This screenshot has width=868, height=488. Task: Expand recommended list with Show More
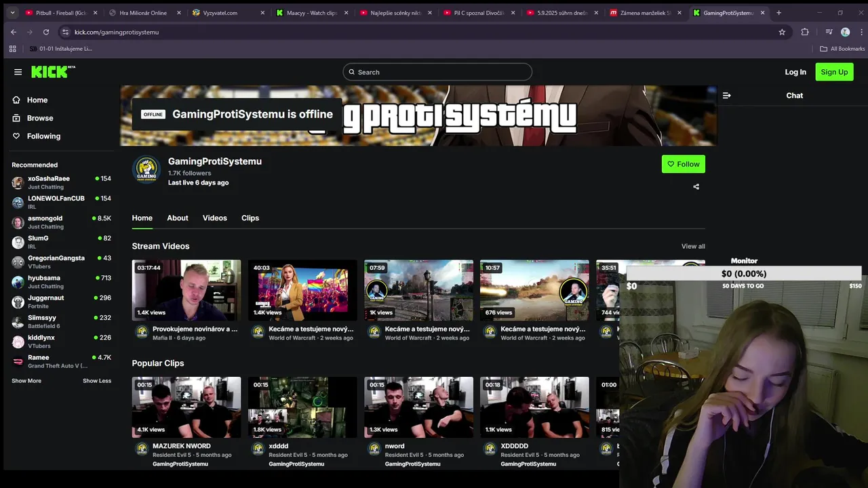[x=26, y=381]
